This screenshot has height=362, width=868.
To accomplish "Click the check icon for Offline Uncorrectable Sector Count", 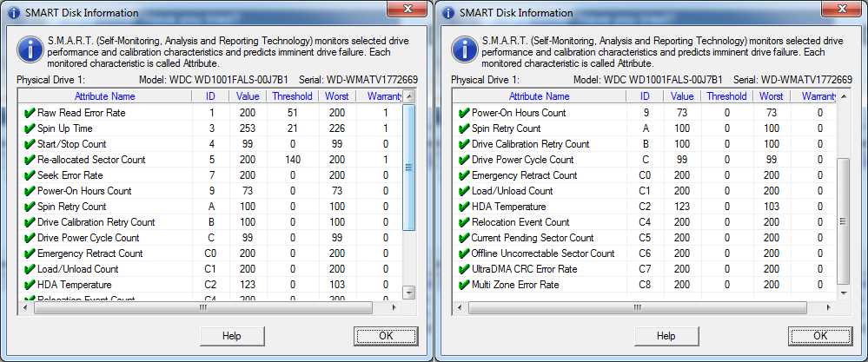I will pos(464,253).
